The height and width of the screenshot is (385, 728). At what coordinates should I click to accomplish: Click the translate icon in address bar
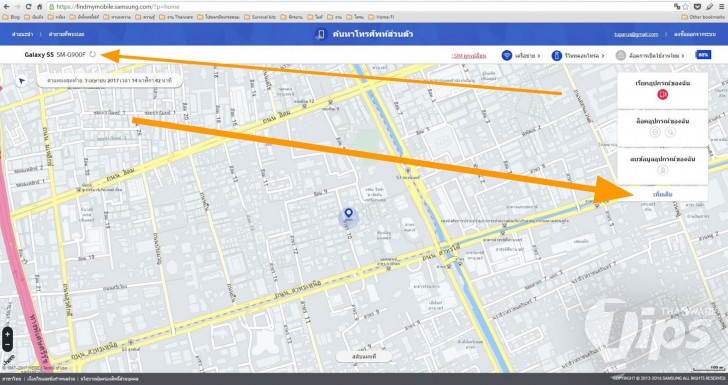pyautogui.click(x=677, y=7)
